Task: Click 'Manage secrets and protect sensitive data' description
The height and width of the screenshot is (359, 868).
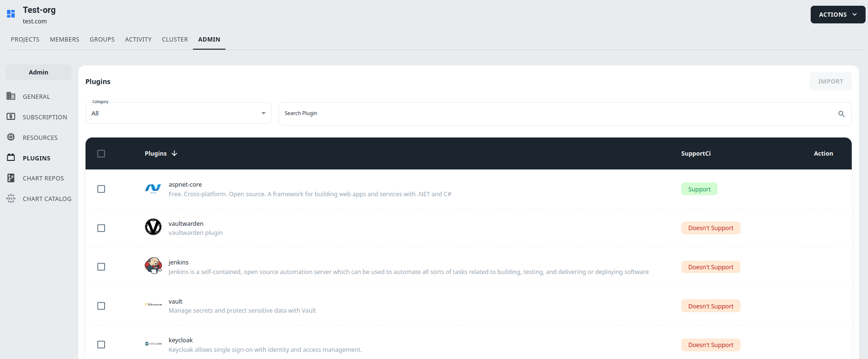Action: pyautogui.click(x=242, y=310)
